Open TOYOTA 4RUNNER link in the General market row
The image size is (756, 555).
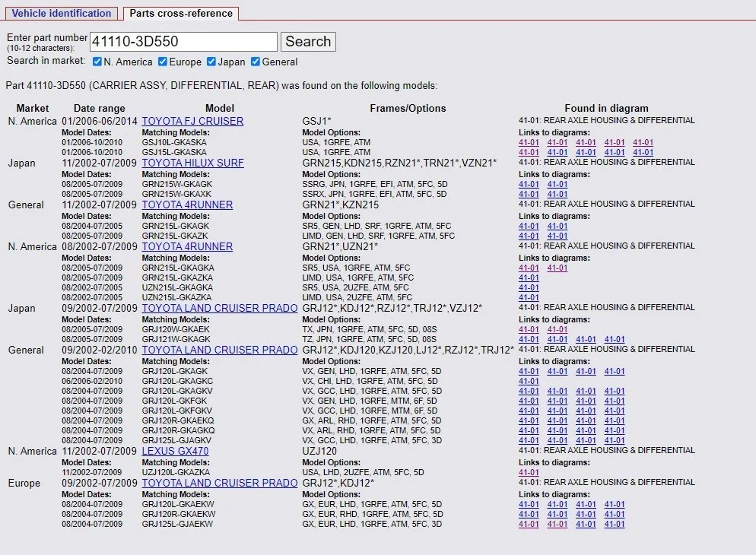(x=187, y=205)
